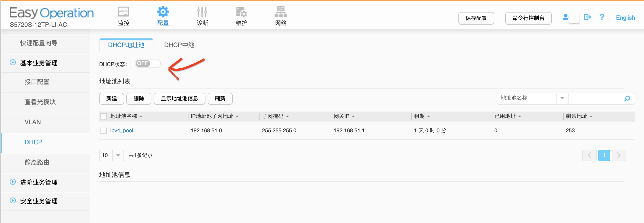Click the 刷新 refresh button
The width and height of the screenshot is (644, 223).
pos(220,99)
